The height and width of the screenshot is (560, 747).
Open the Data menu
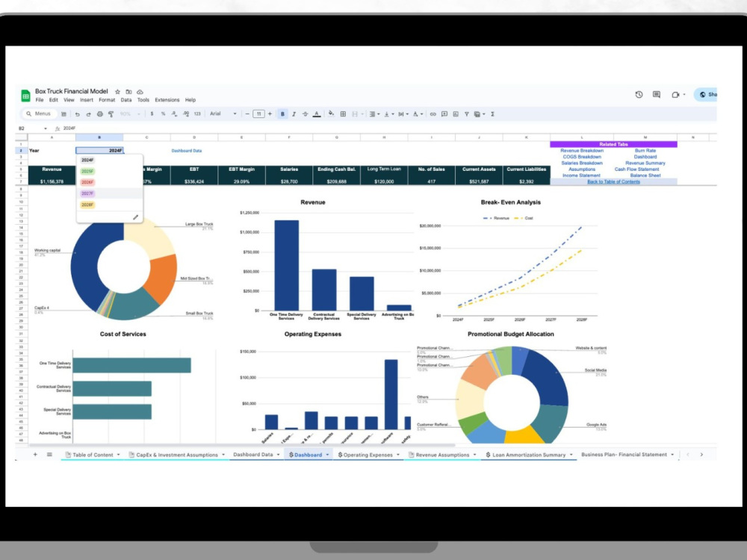coord(126,101)
